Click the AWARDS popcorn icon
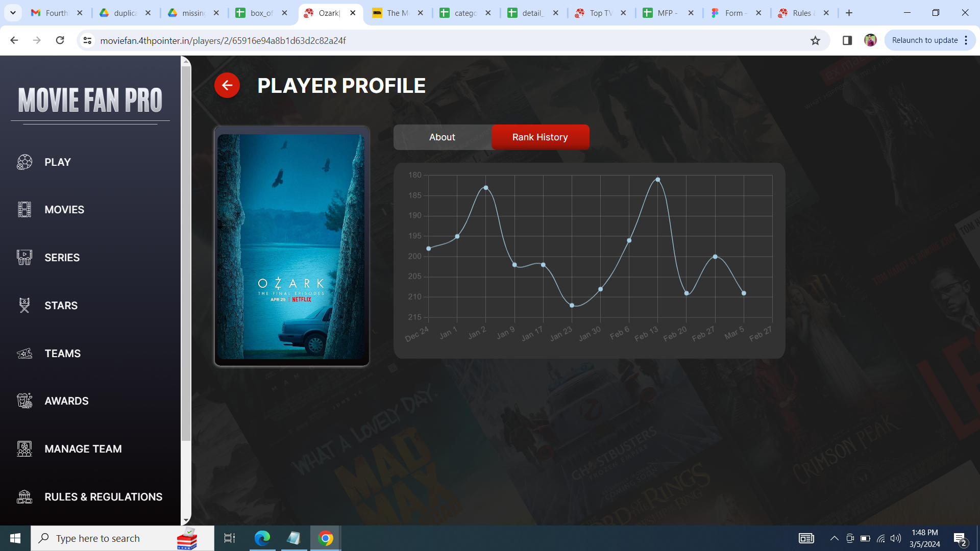Viewport: 980px width, 551px height. 24,401
